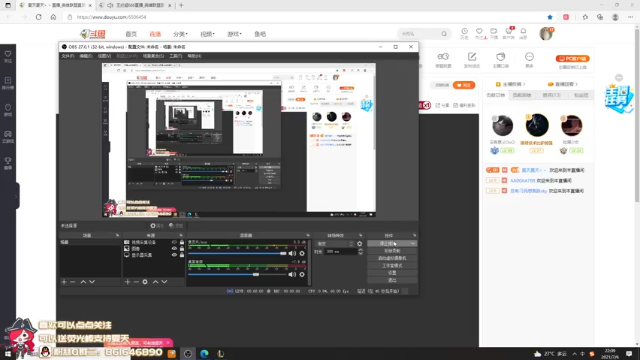Open the transition type combo box

[x=335, y=244]
